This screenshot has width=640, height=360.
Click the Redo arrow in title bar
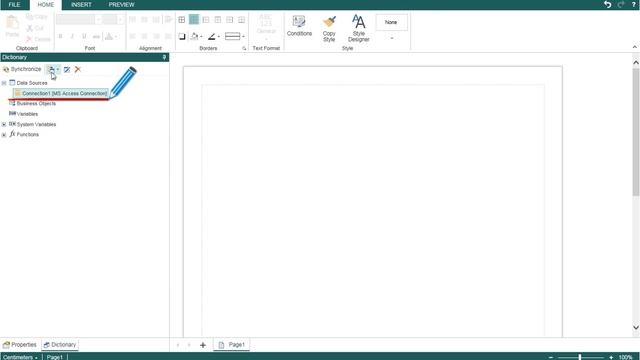[x=621, y=4]
